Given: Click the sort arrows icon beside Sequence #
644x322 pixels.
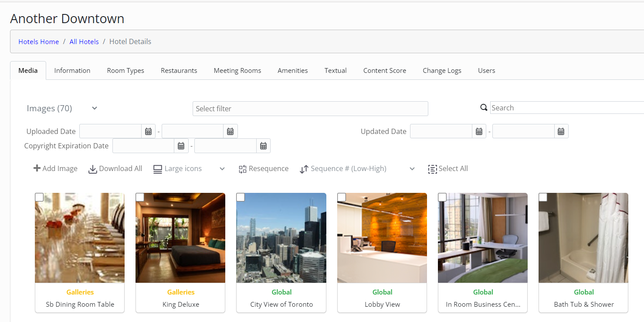Looking at the screenshot, I should (304, 169).
